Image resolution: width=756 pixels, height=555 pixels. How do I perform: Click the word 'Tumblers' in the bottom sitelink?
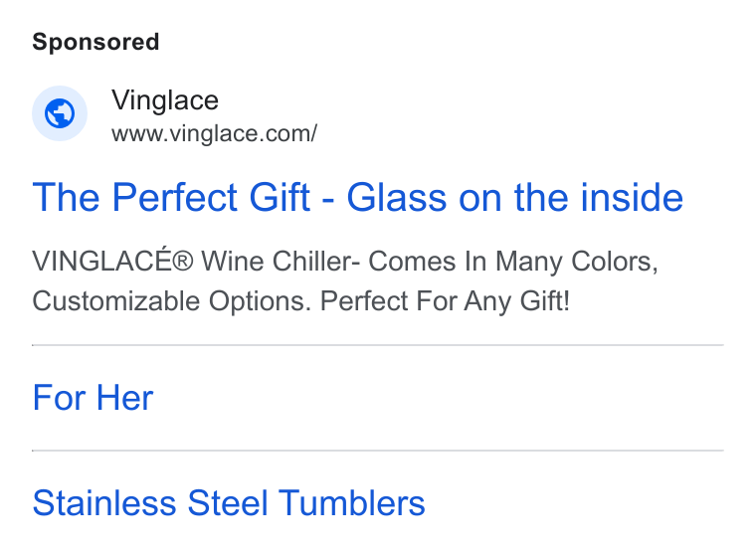352,503
